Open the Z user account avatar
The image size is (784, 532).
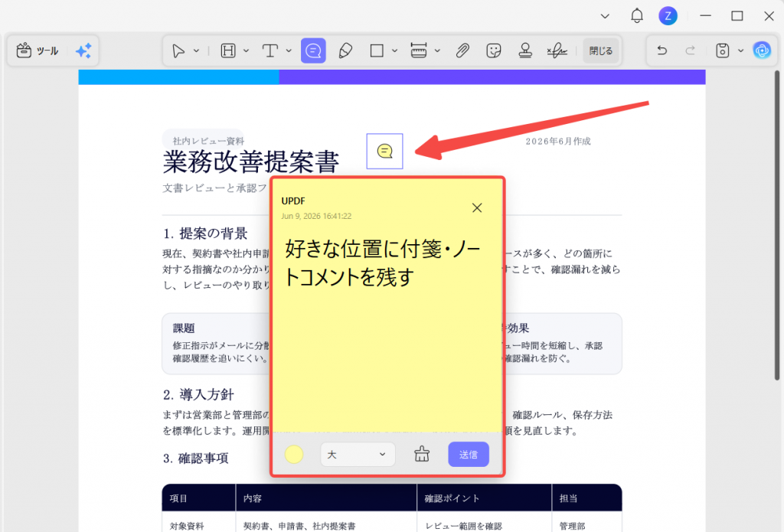click(x=668, y=16)
